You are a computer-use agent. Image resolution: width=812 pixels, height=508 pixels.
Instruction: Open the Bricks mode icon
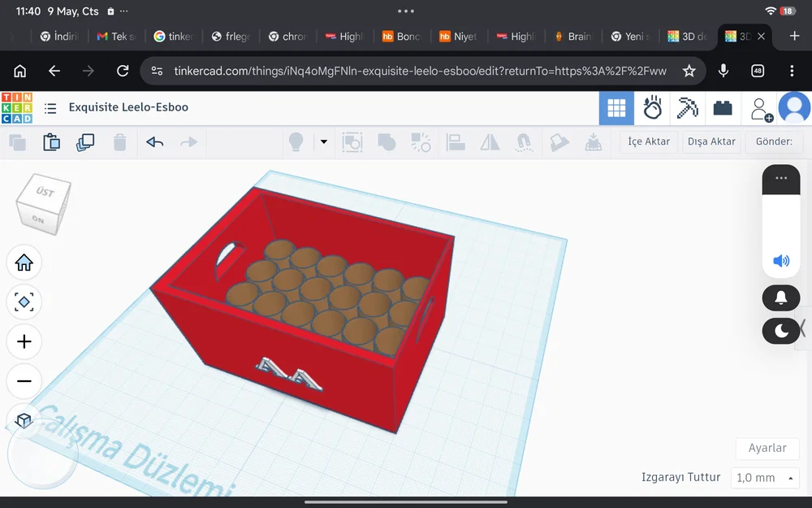723,108
